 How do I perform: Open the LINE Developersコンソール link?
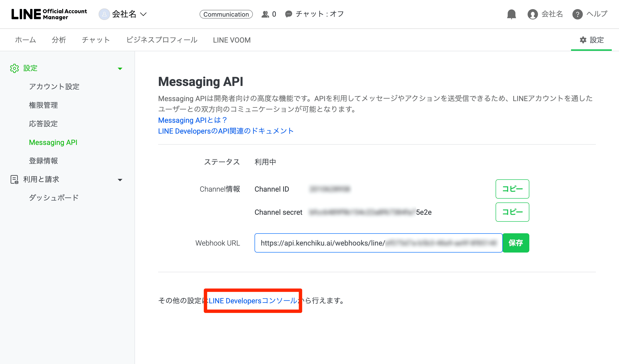(x=253, y=301)
